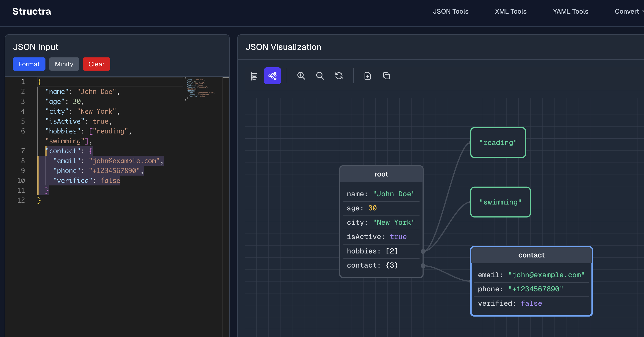This screenshot has height=337, width=644.
Task: Switch to tree view layout icon
Action: click(253, 76)
